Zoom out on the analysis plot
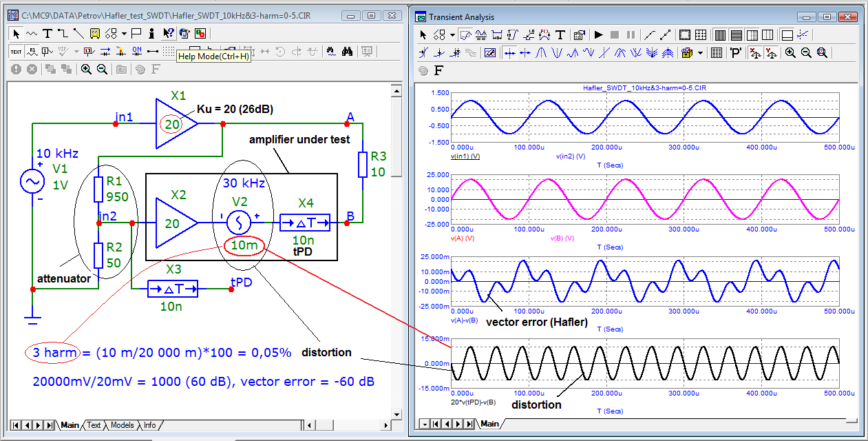 coord(806,53)
